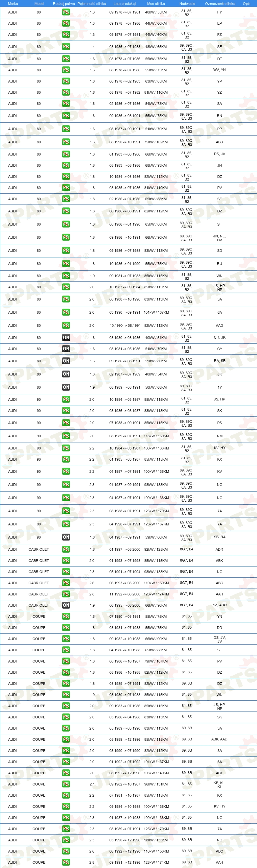
Task: Click the 'CABRIOLET' model cell in the AAH row
Action: (39, 594)
